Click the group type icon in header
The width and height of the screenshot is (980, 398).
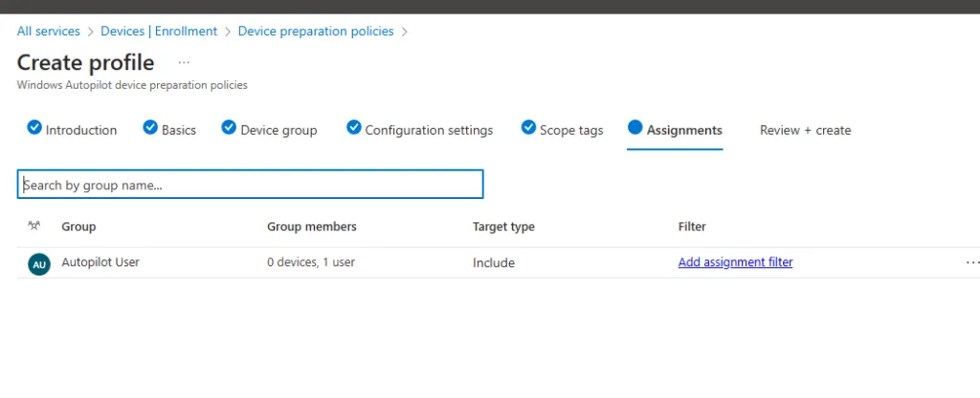[x=34, y=227]
